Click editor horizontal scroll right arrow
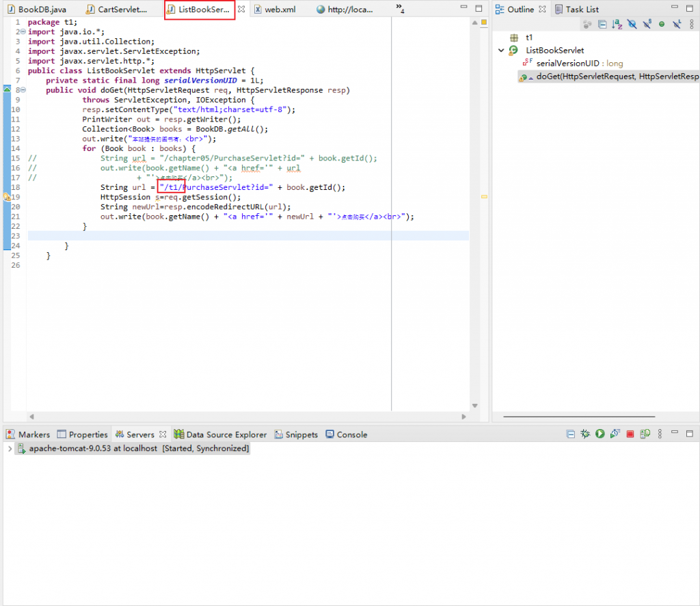This screenshot has height=606, width=700. click(x=464, y=417)
